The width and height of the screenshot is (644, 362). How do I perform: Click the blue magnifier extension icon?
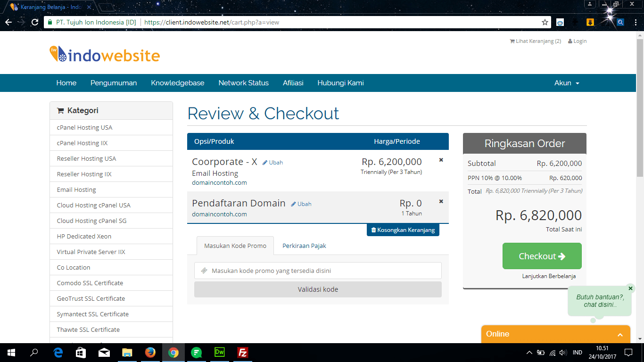(x=620, y=22)
